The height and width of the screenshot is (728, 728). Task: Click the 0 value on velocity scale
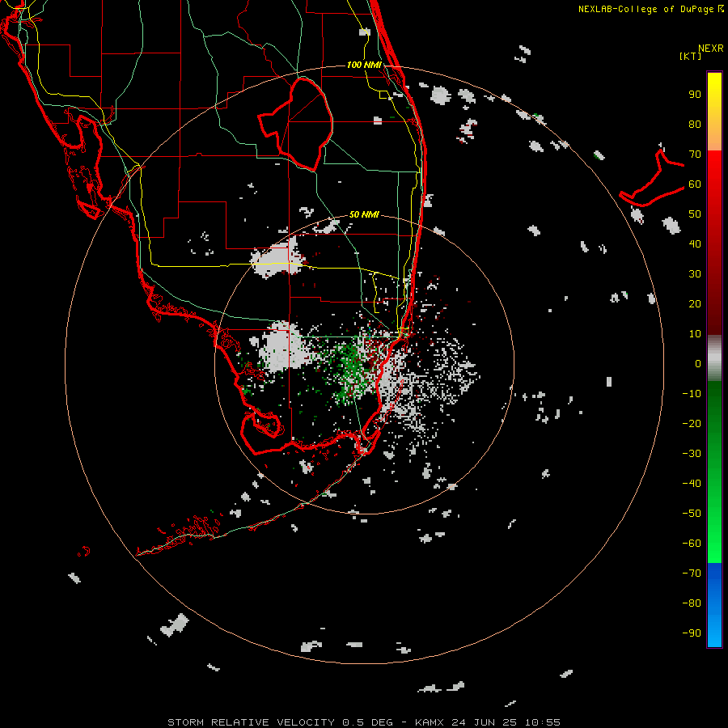pos(698,363)
